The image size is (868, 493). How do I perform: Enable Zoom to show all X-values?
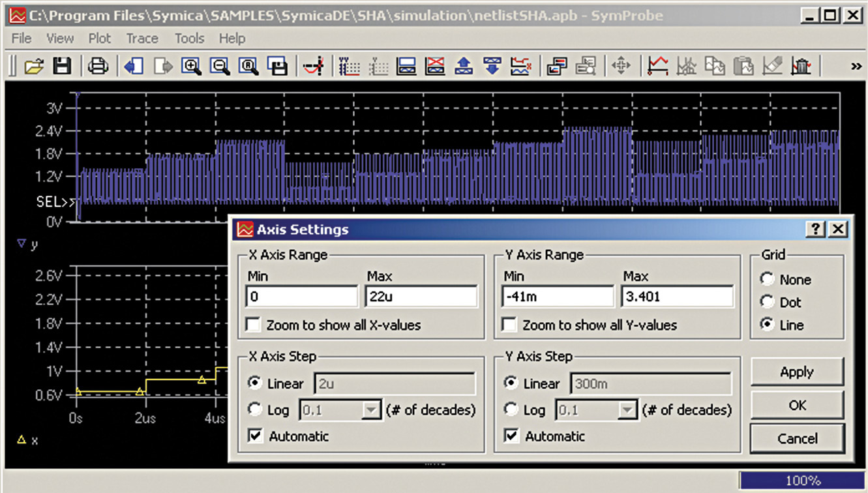(252, 325)
